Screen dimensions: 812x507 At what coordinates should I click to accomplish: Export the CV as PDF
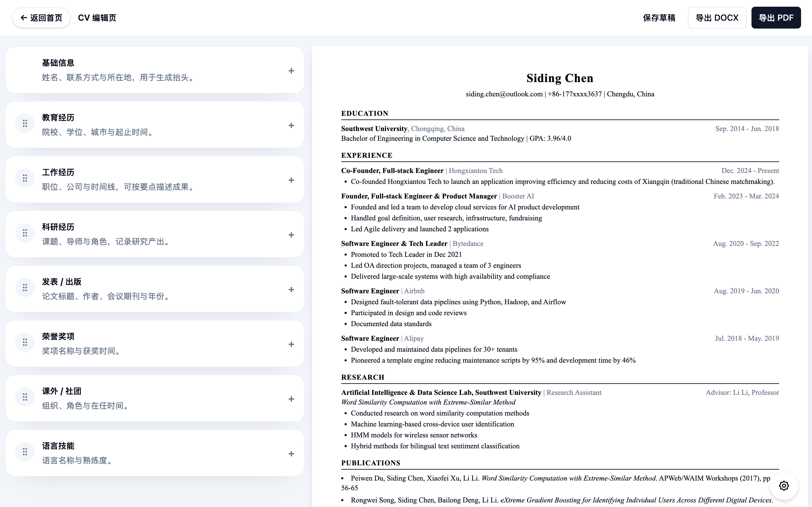pos(776,18)
